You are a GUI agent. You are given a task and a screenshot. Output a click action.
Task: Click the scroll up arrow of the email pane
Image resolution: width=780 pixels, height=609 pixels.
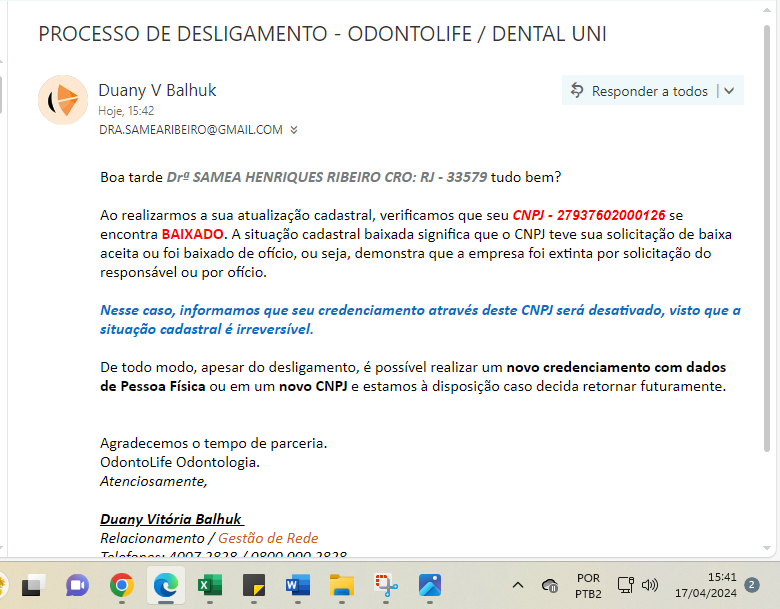(767, 9)
